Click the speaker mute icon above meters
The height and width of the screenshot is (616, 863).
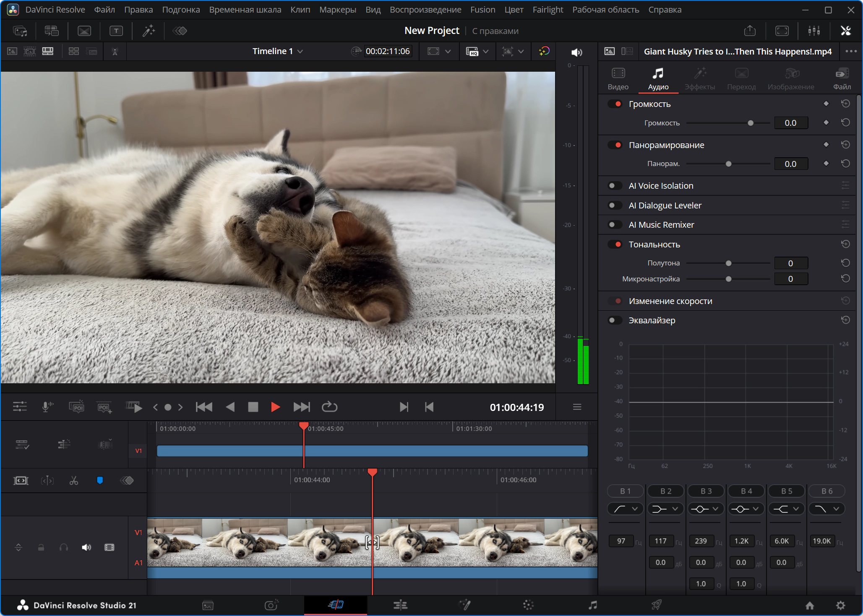[577, 52]
